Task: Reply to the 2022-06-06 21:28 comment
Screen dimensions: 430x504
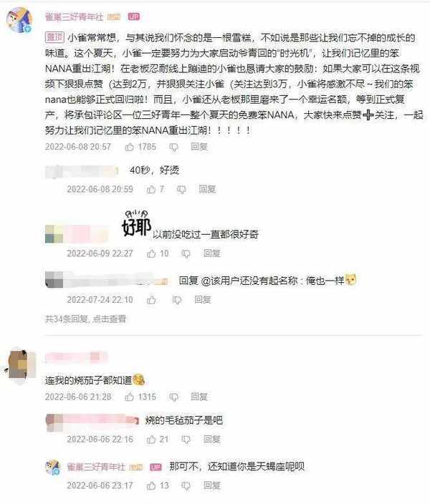Action: [199, 397]
